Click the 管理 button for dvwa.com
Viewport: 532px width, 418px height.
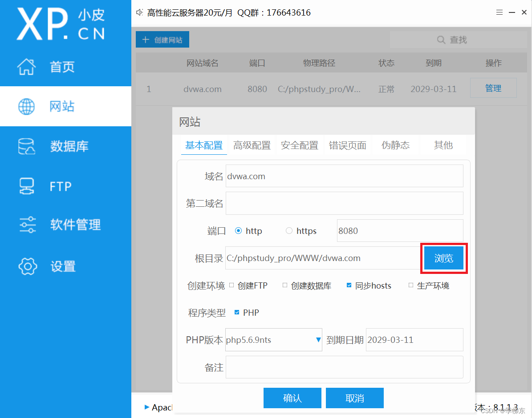(493, 88)
